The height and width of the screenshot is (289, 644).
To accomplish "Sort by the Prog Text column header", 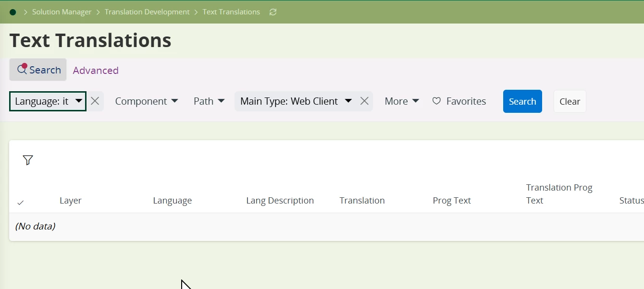I will coord(452,201).
